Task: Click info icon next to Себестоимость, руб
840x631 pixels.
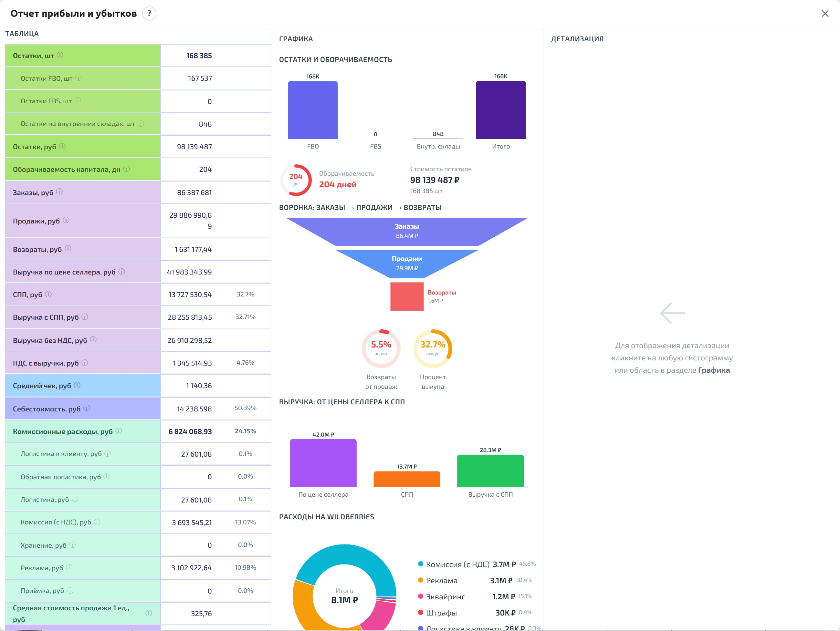Action: tap(87, 408)
